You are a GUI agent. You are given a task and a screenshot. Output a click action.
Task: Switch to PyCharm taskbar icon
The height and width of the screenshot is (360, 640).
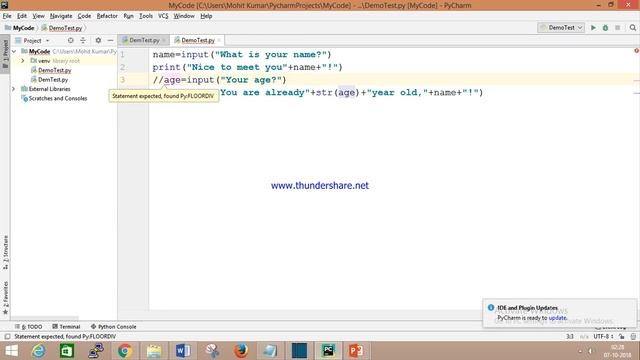pos(328,351)
